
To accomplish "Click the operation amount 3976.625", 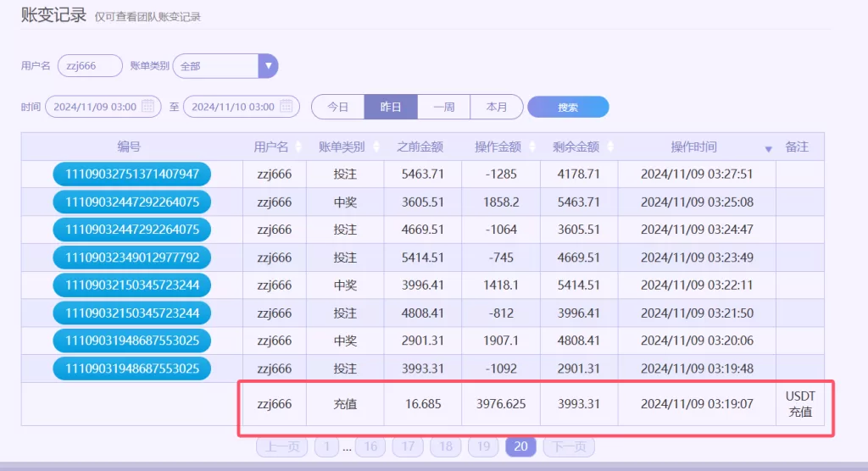I will pos(501,404).
